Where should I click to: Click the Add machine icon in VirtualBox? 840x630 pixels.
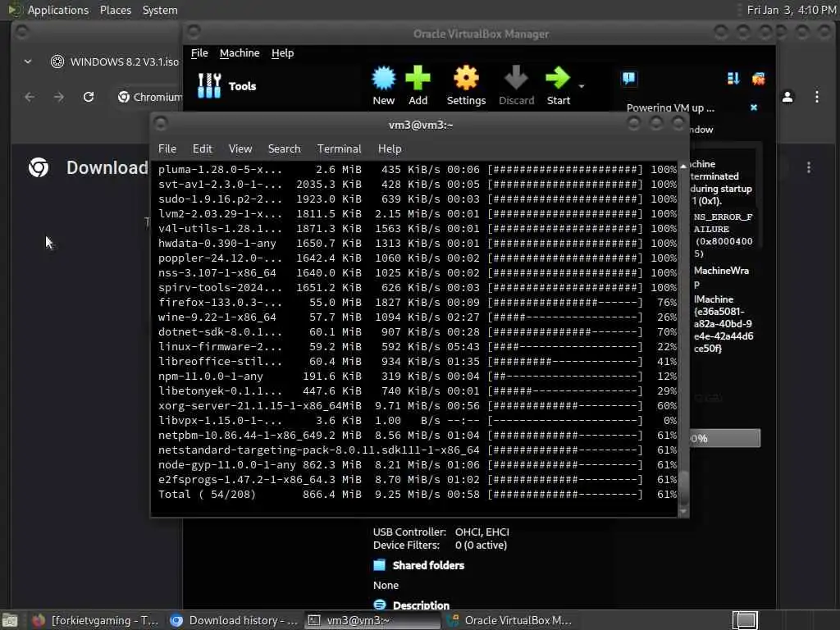coord(418,85)
